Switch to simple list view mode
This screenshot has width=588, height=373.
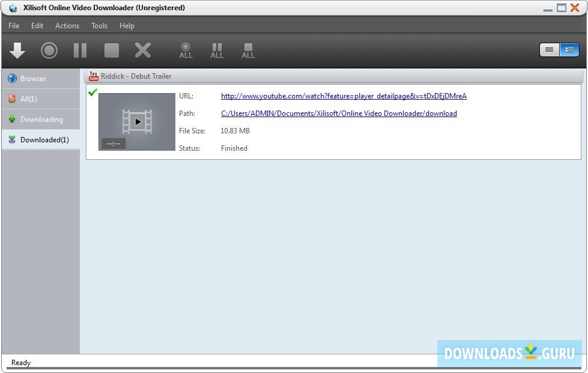point(549,50)
